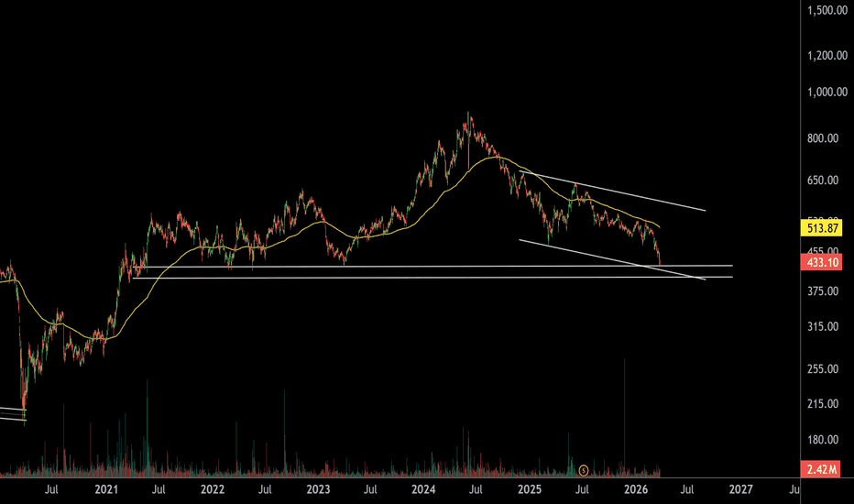Click the 2024 label on time axis
854x504 pixels.
tap(423, 489)
